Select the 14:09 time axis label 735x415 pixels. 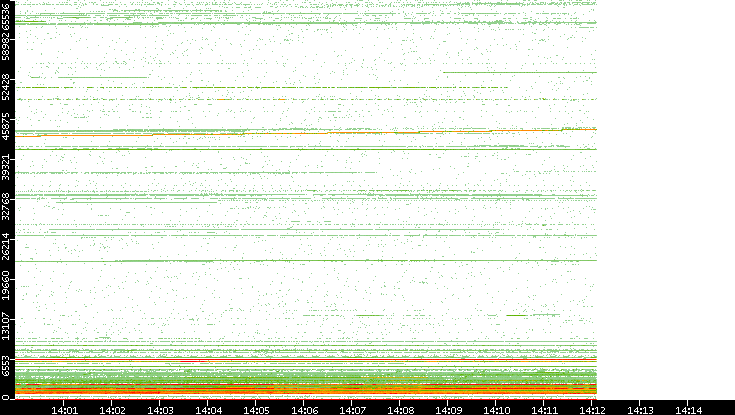point(448,408)
